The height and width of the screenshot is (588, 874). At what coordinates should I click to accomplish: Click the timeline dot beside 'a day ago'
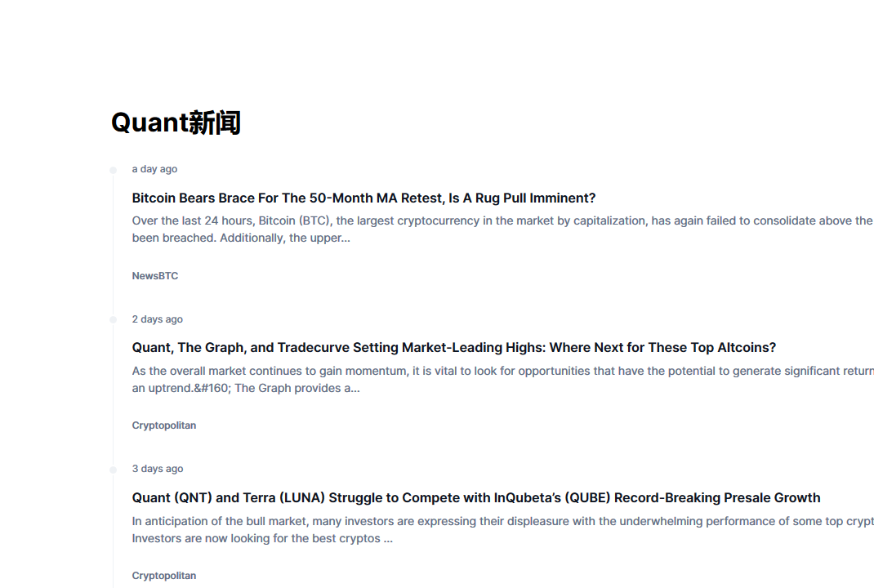point(114,170)
